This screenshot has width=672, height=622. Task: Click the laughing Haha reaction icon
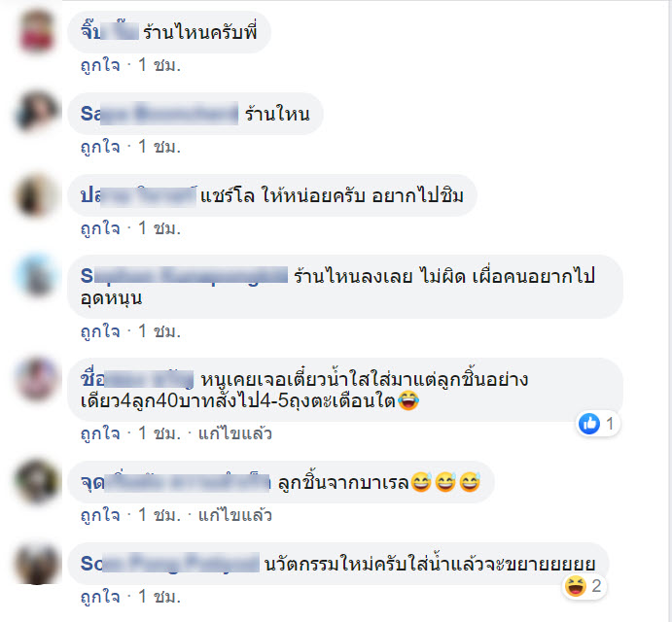[x=575, y=586]
